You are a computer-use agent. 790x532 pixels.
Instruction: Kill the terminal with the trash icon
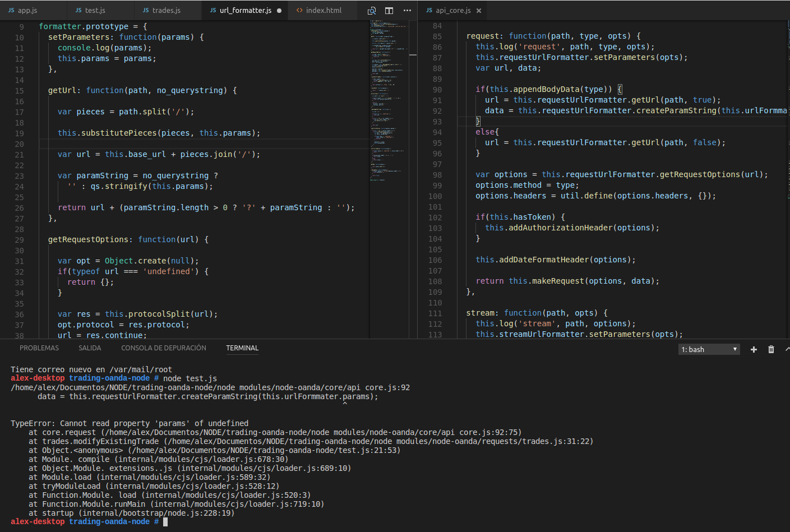click(x=771, y=349)
